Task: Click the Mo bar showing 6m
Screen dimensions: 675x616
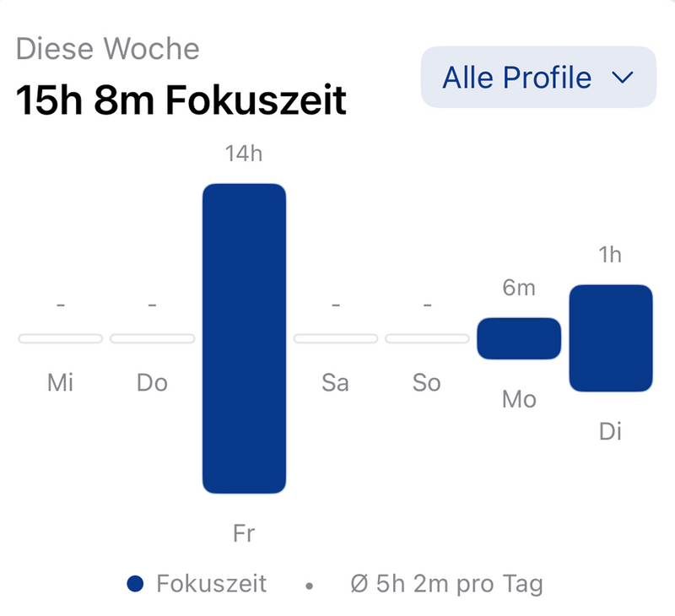Action: coord(519,338)
